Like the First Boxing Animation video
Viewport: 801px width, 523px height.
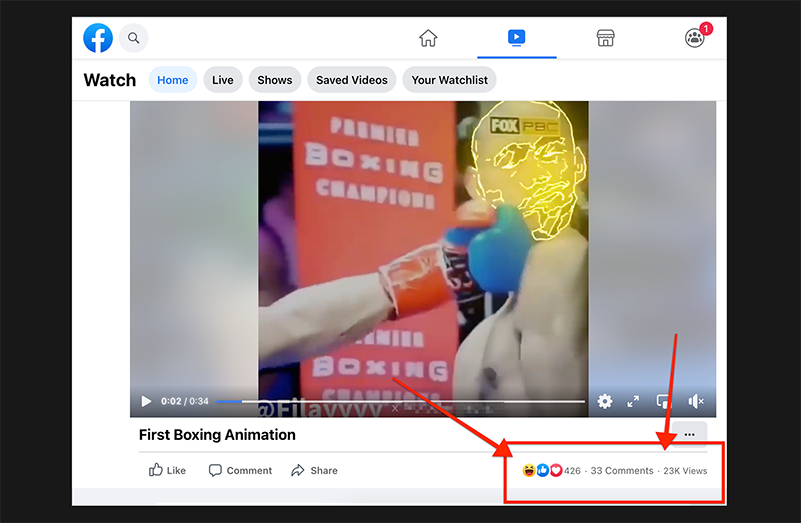tap(168, 470)
